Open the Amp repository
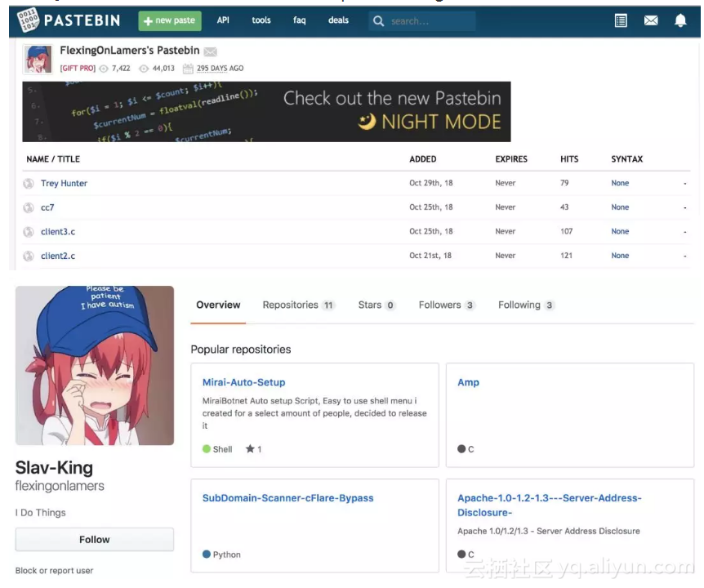 (x=468, y=382)
